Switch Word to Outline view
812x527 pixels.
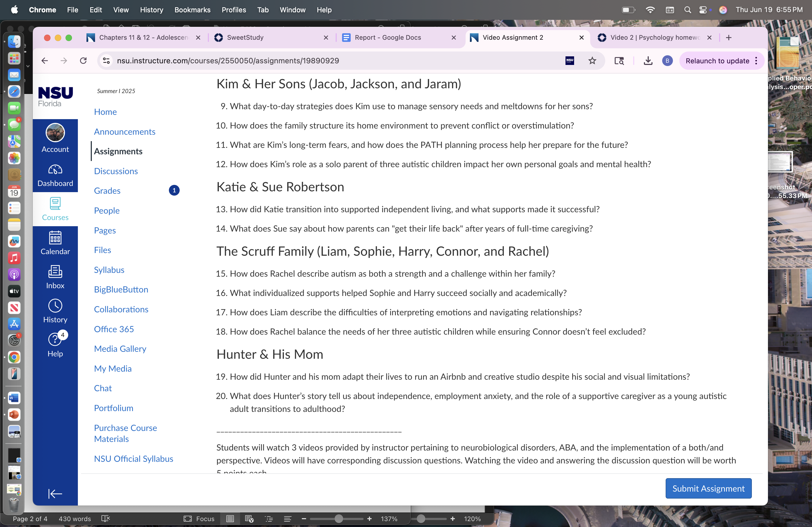(269, 518)
